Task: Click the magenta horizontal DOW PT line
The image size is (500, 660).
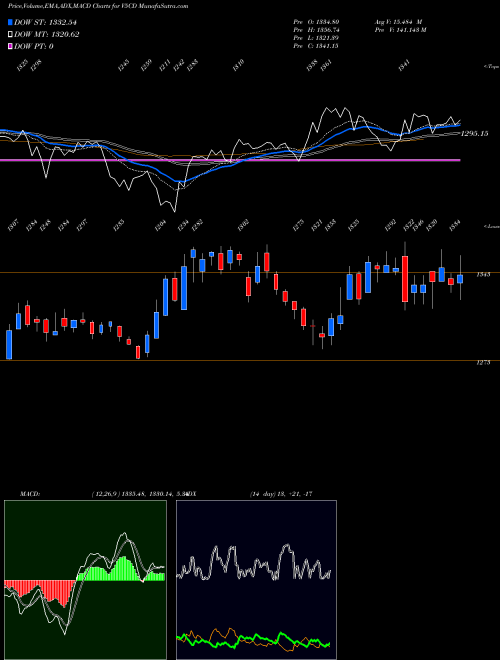Action: click(x=230, y=160)
